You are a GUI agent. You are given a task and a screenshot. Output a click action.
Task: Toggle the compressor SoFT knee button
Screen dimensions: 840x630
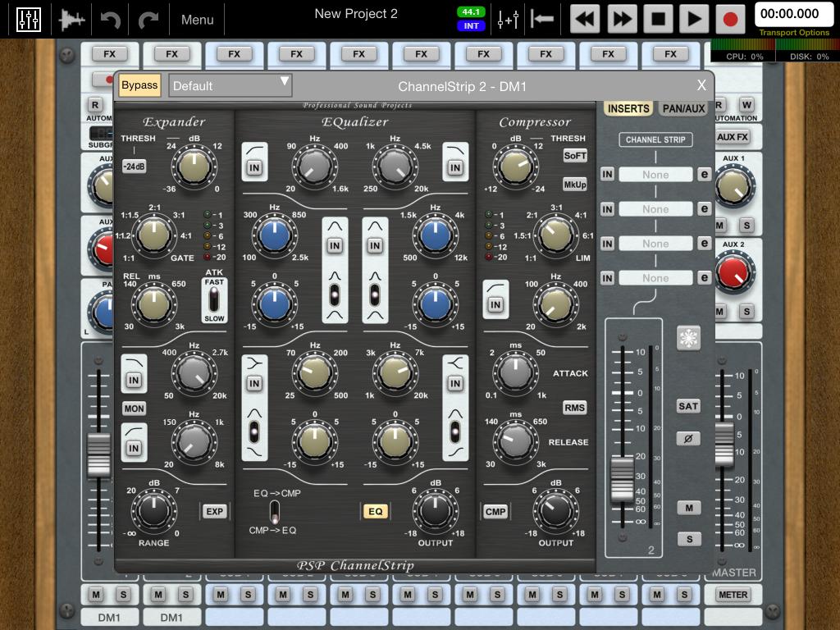coord(575,156)
